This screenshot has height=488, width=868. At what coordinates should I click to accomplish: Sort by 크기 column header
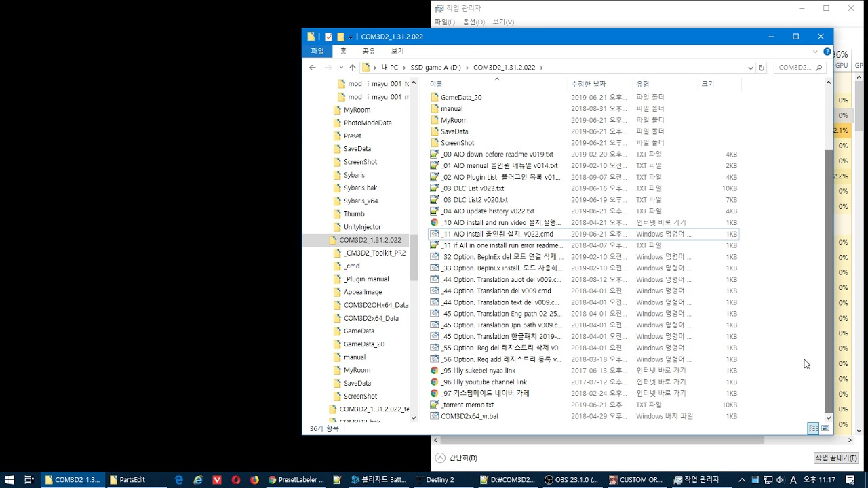(x=707, y=84)
